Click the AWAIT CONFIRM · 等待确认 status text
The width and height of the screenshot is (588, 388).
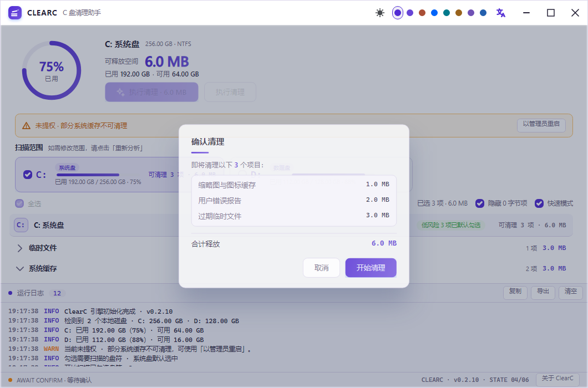pyautogui.click(x=54, y=380)
